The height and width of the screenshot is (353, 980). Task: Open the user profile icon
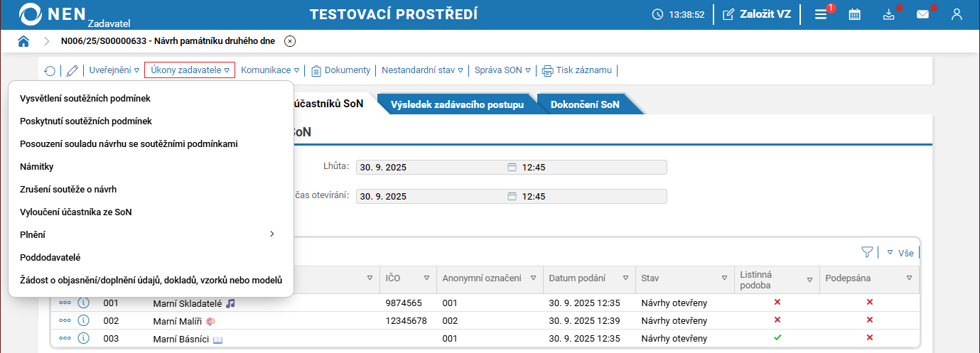[957, 14]
